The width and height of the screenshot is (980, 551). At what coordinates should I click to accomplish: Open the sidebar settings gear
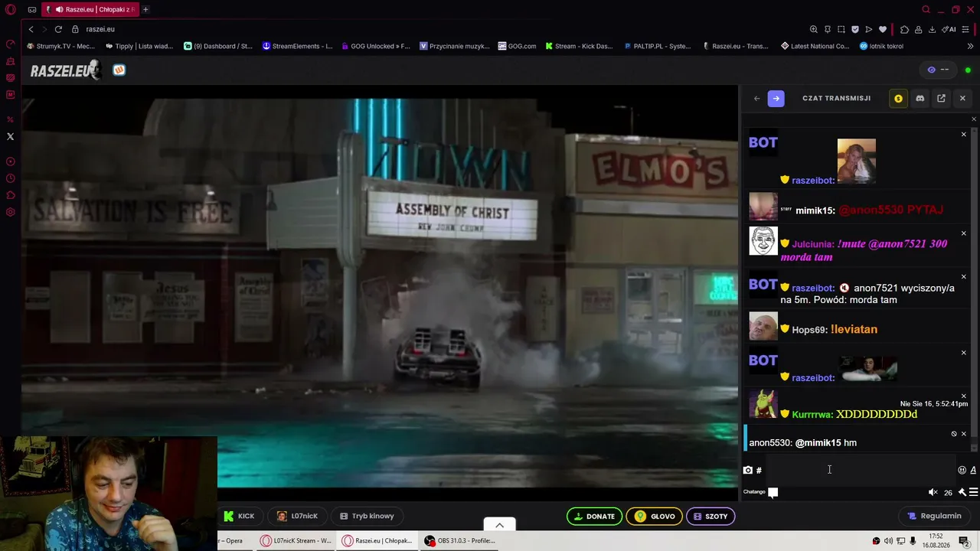click(x=11, y=212)
